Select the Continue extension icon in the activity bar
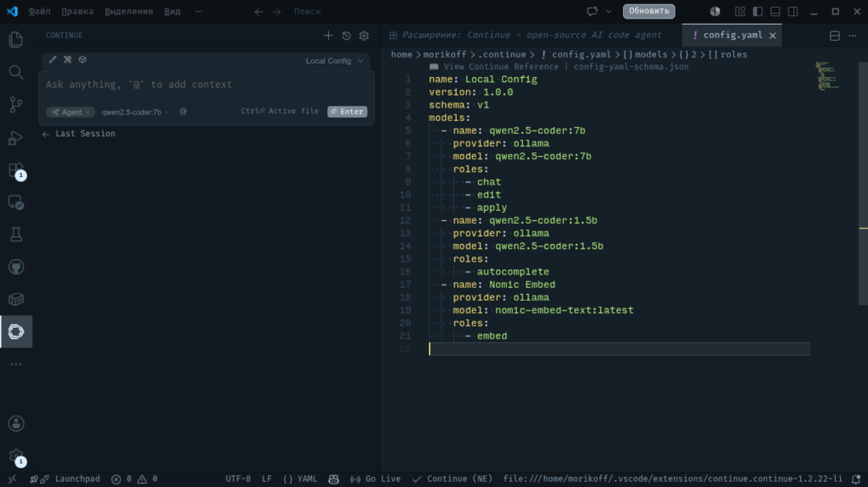 (x=16, y=331)
